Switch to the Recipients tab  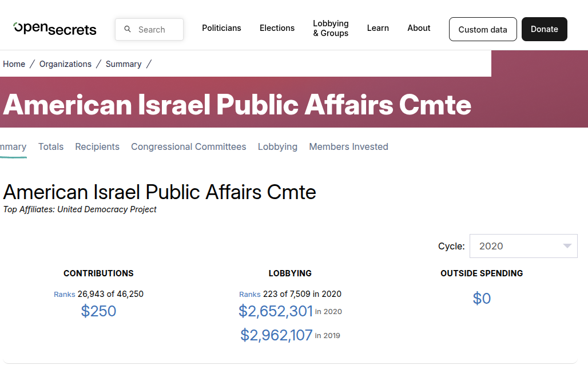[97, 146]
